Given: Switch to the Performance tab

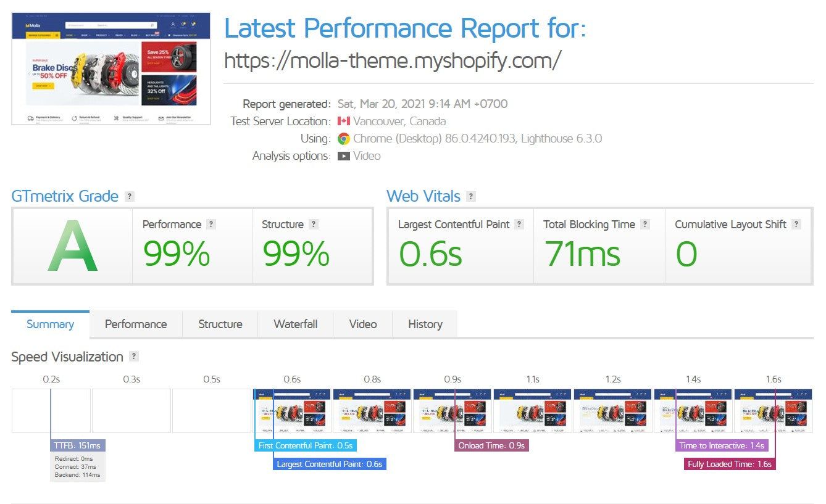Looking at the screenshot, I should pyautogui.click(x=136, y=324).
